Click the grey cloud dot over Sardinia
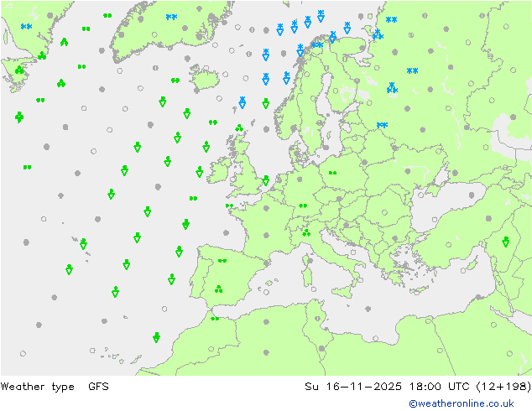Viewport: 532px width, 411px height. point(310,261)
